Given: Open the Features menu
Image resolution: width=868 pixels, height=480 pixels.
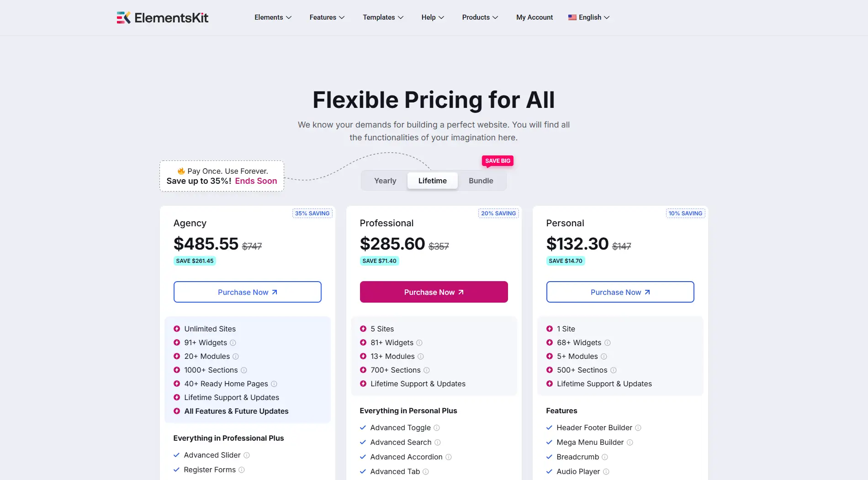Looking at the screenshot, I should [327, 17].
